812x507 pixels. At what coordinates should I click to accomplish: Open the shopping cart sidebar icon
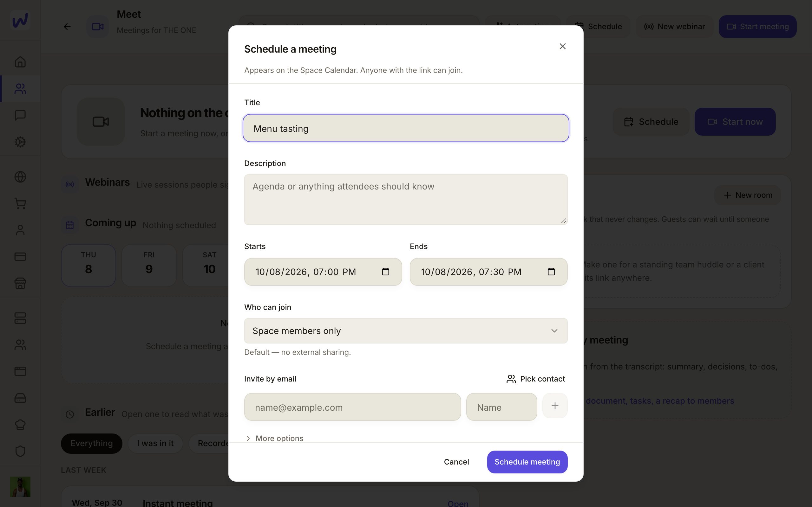point(20,203)
